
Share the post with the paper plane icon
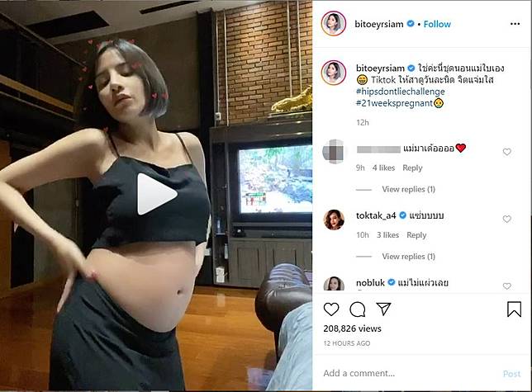pyautogui.click(x=384, y=309)
